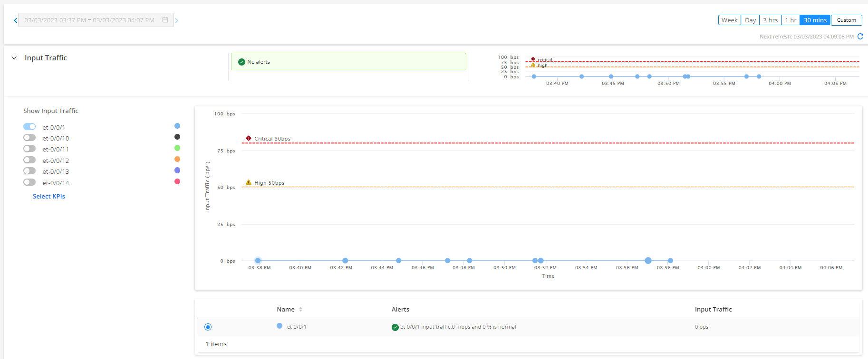This screenshot has height=359, width=868.
Task: Click the Critical 80bps threshold diamond icon
Action: (x=249, y=138)
